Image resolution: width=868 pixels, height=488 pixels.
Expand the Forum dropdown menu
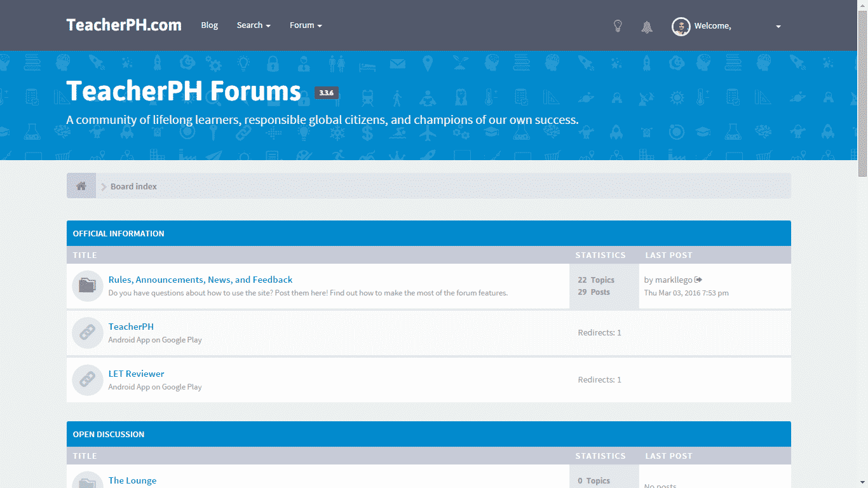306,25
